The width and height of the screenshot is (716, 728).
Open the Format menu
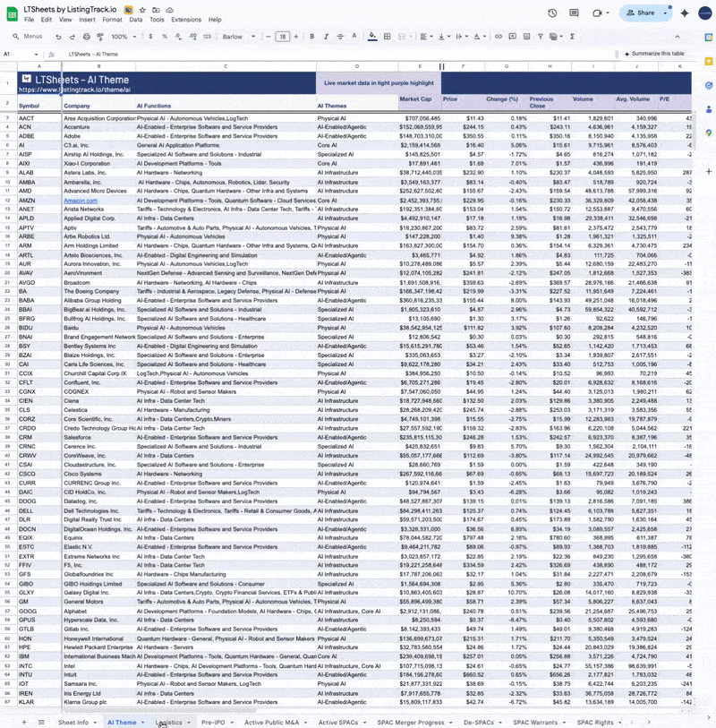(112, 20)
